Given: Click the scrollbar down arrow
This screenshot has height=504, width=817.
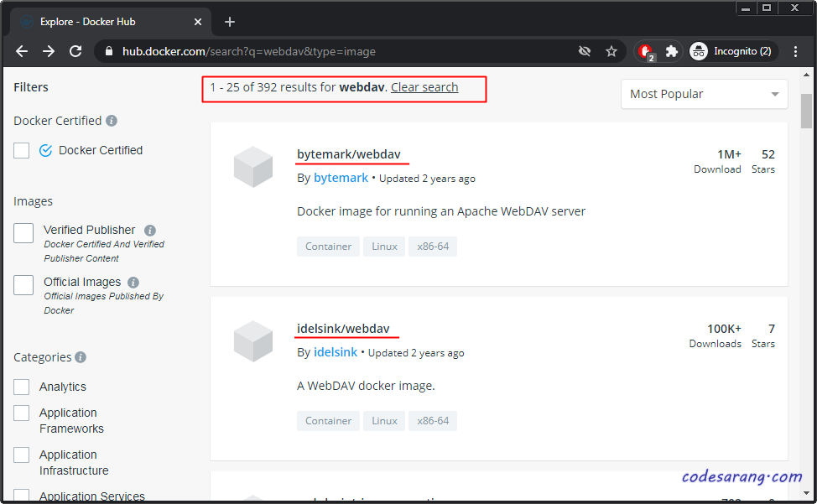Looking at the screenshot, I should coord(806,492).
